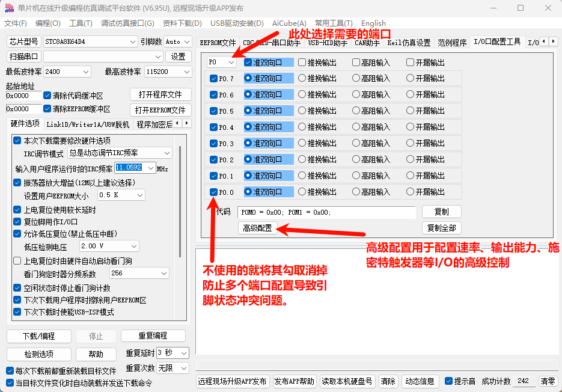Viewport: 562px width, 392px height.
Task: Open the AiCube(A) menu
Action: [x=289, y=23]
